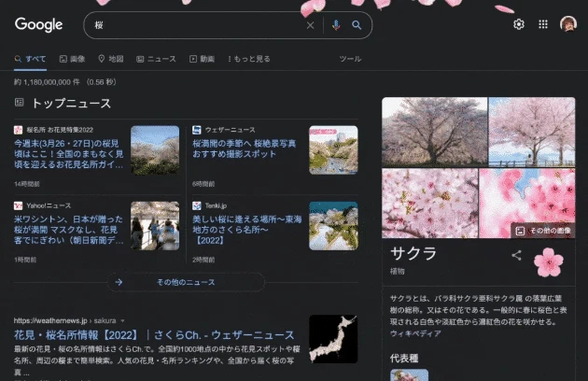588x381 pixels.
Task: Click the その他の画像 button on panel
Action: [543, 231]
